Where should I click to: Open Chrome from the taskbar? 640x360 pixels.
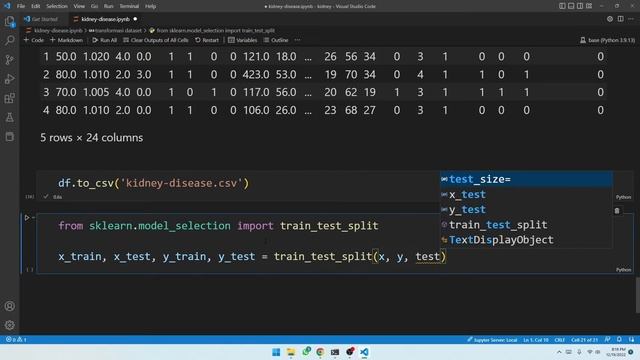pos(320,352)
